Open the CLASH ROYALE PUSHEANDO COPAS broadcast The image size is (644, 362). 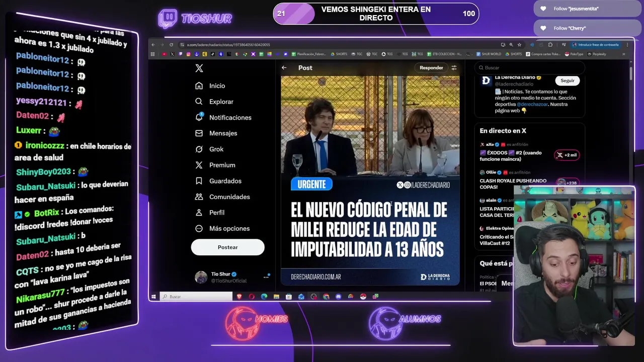coord(513,184)
